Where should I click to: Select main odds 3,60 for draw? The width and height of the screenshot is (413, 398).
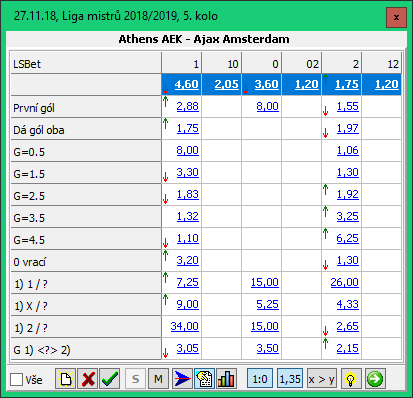(x=267, y=84)
